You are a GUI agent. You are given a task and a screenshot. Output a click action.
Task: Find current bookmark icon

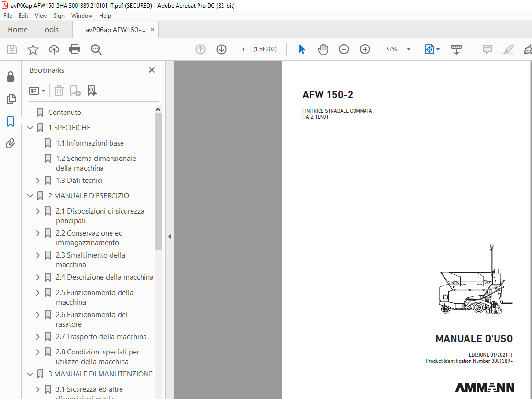[x=92, y=91]
